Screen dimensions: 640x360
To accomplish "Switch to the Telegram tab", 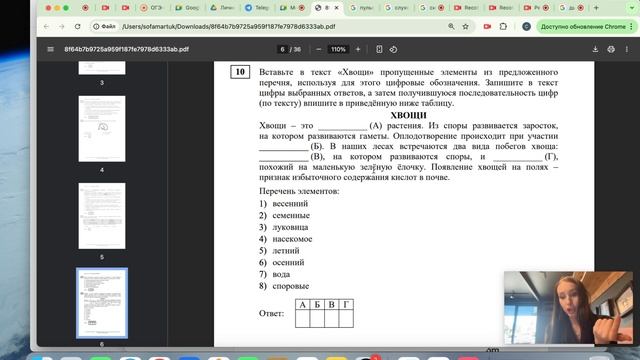I will 257,8.
